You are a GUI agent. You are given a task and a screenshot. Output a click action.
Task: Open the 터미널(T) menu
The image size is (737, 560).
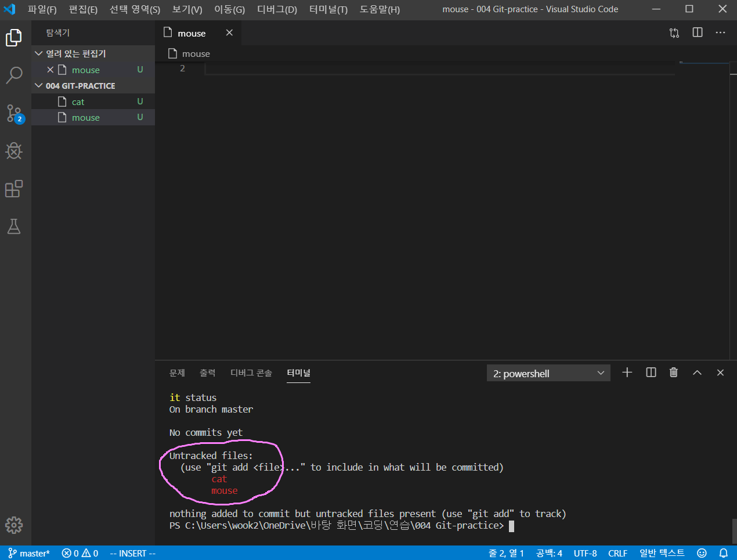[328, 9]
